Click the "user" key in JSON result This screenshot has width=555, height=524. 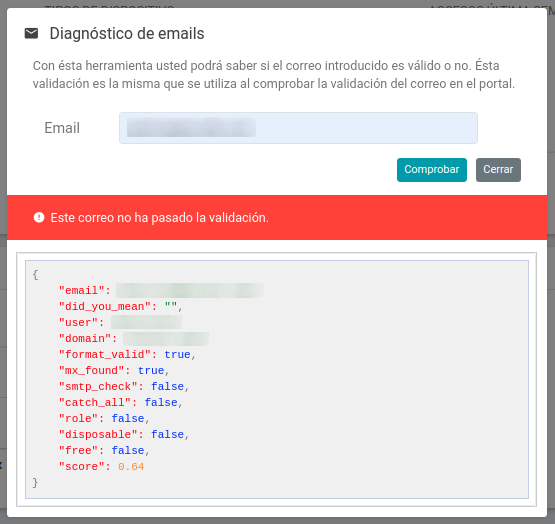click(79, 323)
